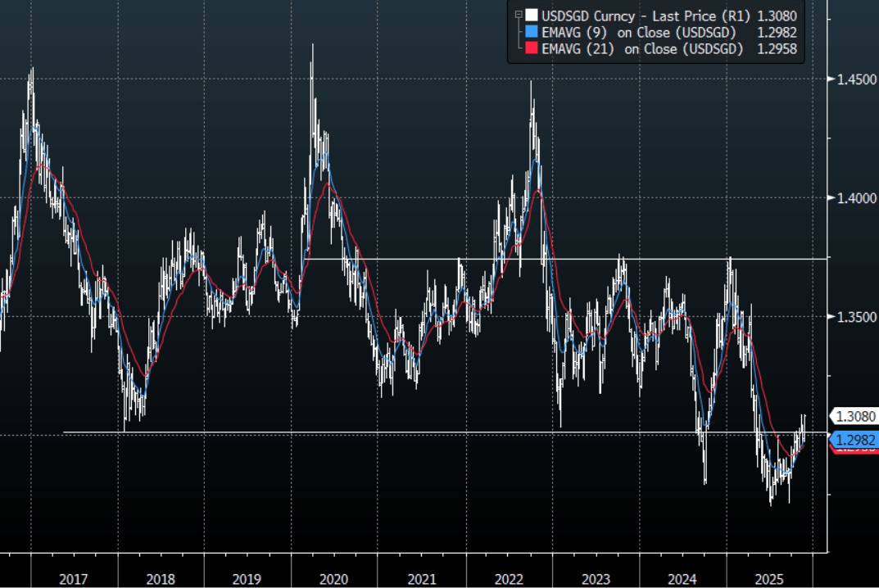Select 'EMAVG (21) on Close (USDSGD)' legend entry
The height and width of the screenshot is (588, 879).
(642, 49)
